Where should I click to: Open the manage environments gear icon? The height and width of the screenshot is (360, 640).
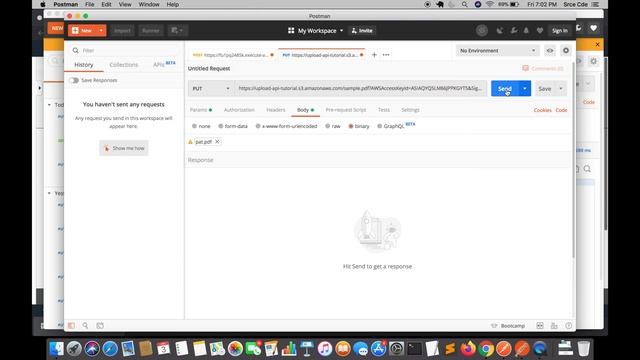tap(566, 51)
